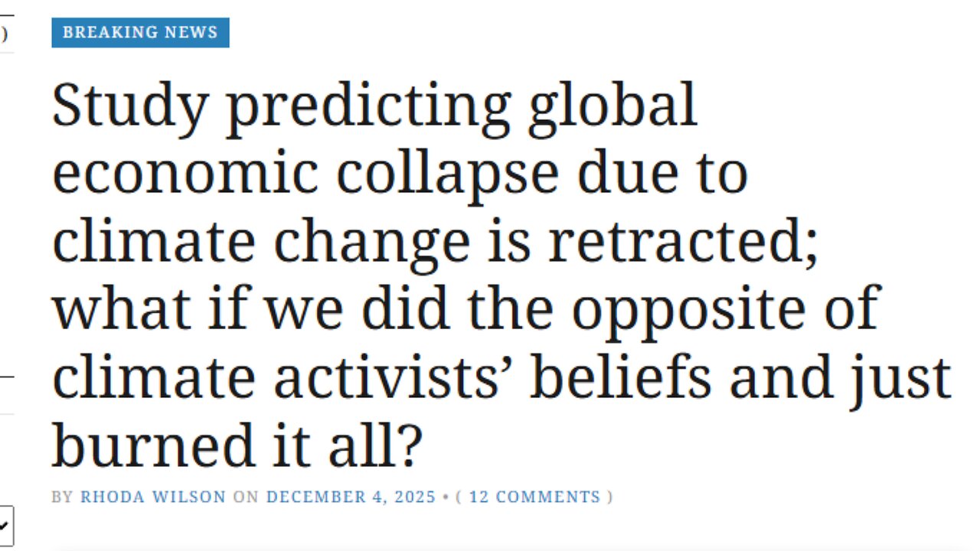Click the "ON" label before the date
The height and width of the screenshot is (551, 980).
pyautogui.click(x=246, y=497)
